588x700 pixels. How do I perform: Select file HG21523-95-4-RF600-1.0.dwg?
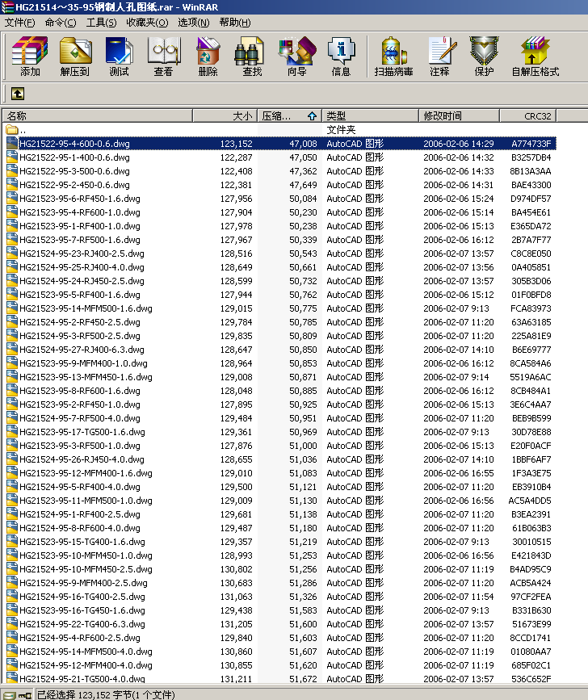coord(79,212)
